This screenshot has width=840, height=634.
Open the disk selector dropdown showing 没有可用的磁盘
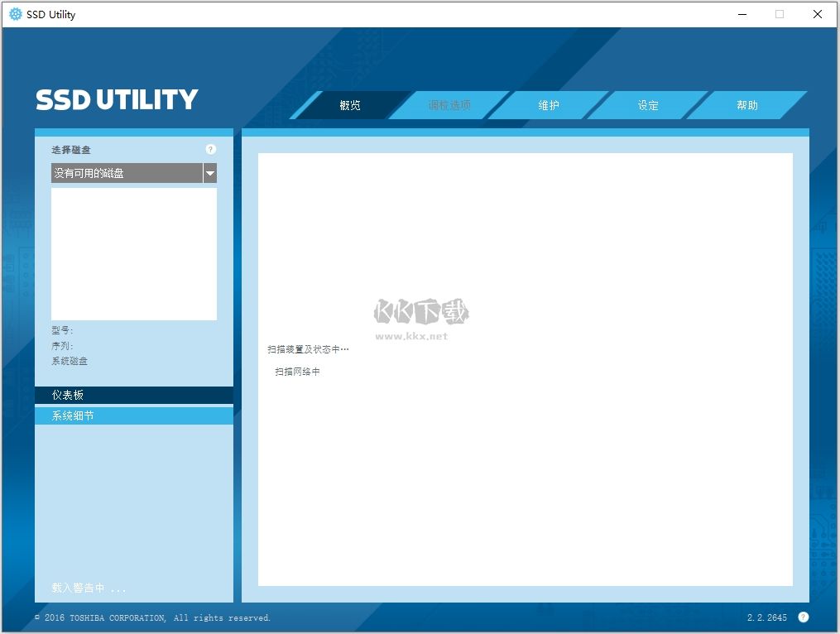124,173
